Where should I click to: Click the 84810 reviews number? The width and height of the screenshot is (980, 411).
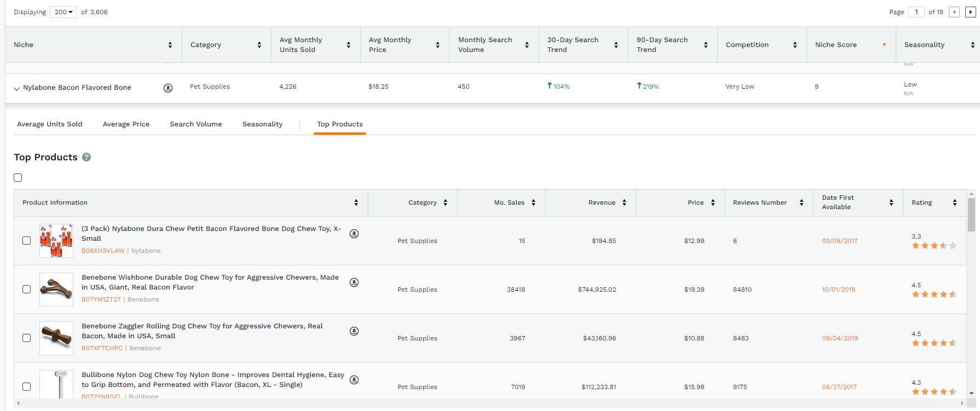[743, 290]
